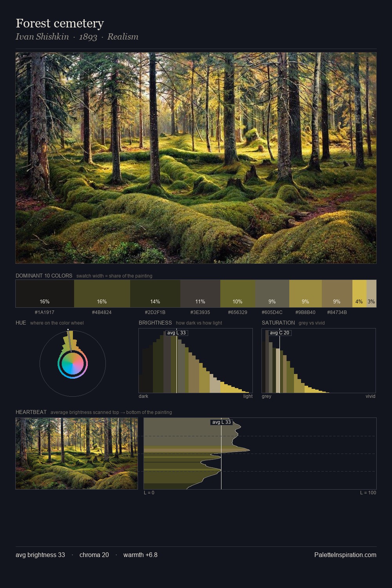Click 'warmth +6.8' in footer
The image size is (392, 588).
coord(140,555)
